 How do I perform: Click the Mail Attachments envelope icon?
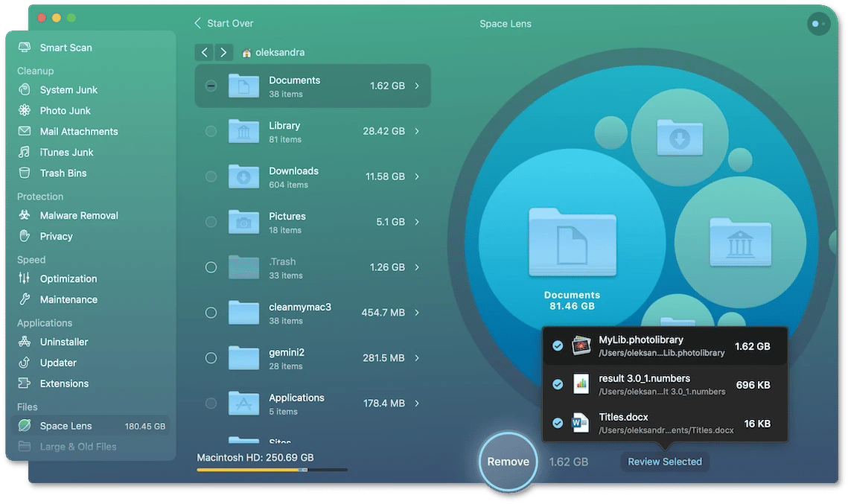25,131
